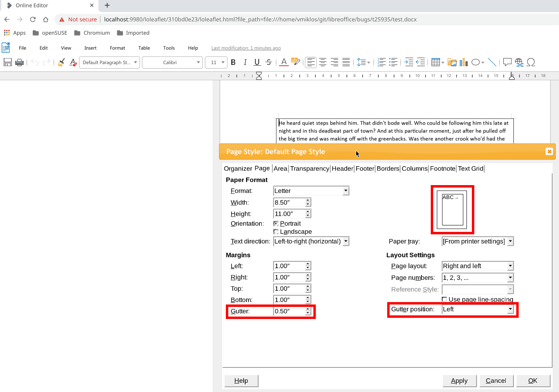The height and width of the screenshot is (392, 559).
Task: Insert an image from the toolbar
Action: tap(452, 62)
